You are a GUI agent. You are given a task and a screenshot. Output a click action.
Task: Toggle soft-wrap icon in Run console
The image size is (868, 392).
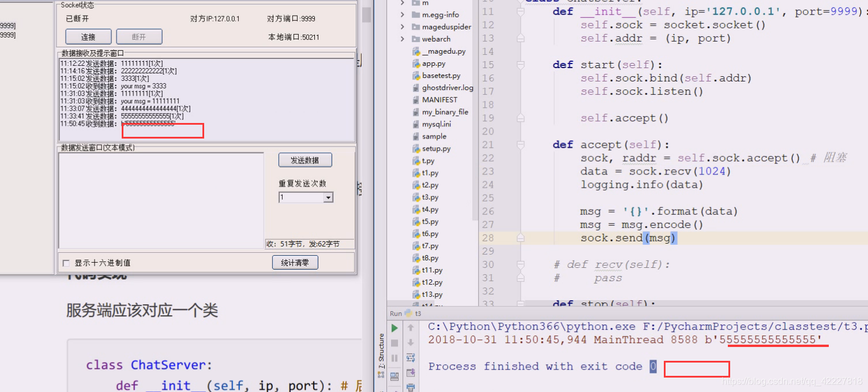click(x=411, y=358)
